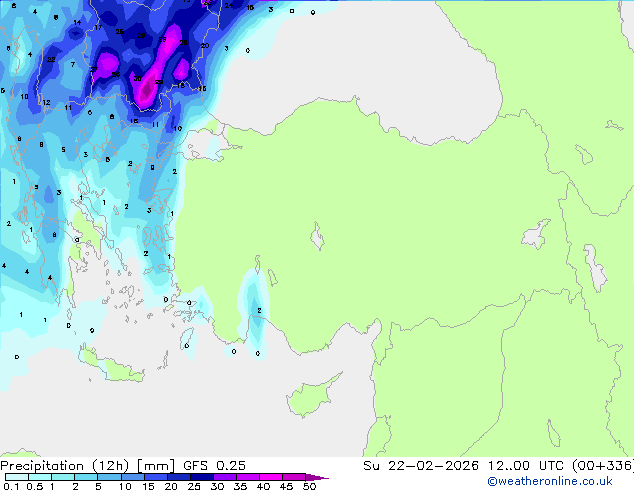634x490 pixels.
Task: Click the 20–25 mm legend swatch
Action: (x=178, y=477)
